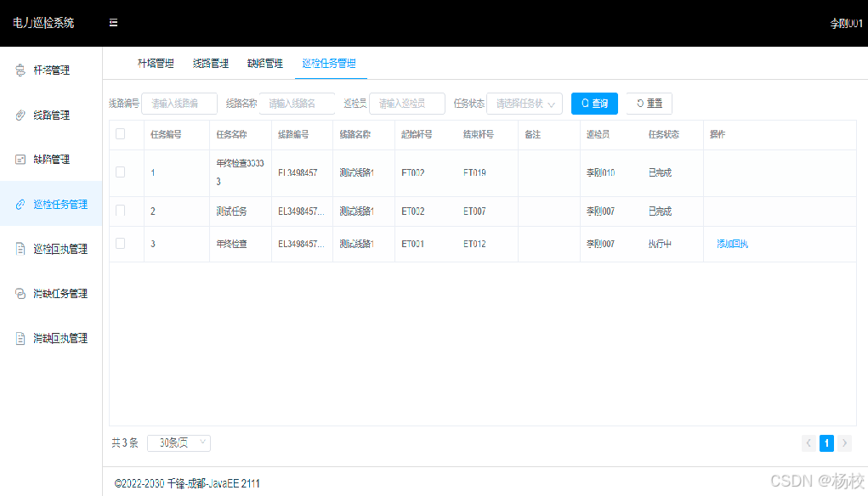The image size is (868, 496).
Task: Check the select-all checkbox in table header
Action: (x=120, y=134)
